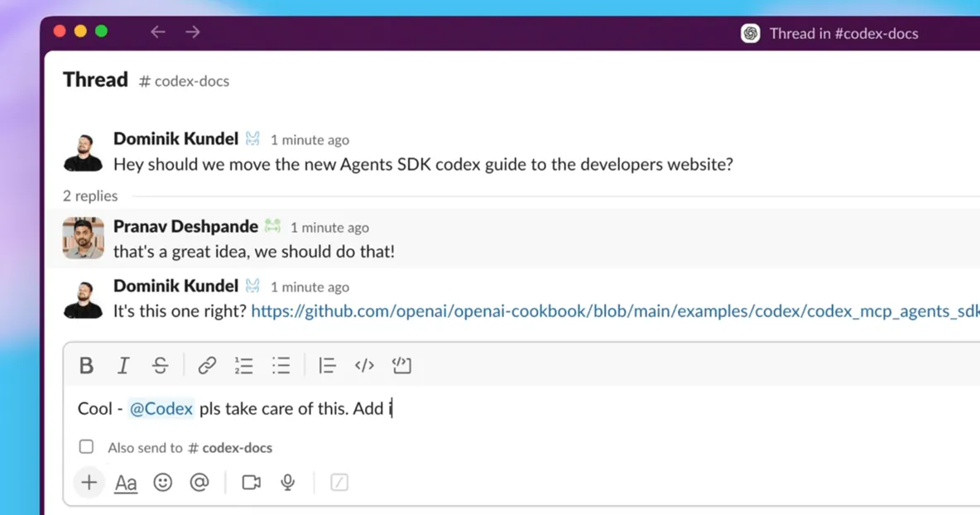This screenshot has width=980, height=515.
Task: Record an audio clip with microphone
Action: tap(288, 483)
